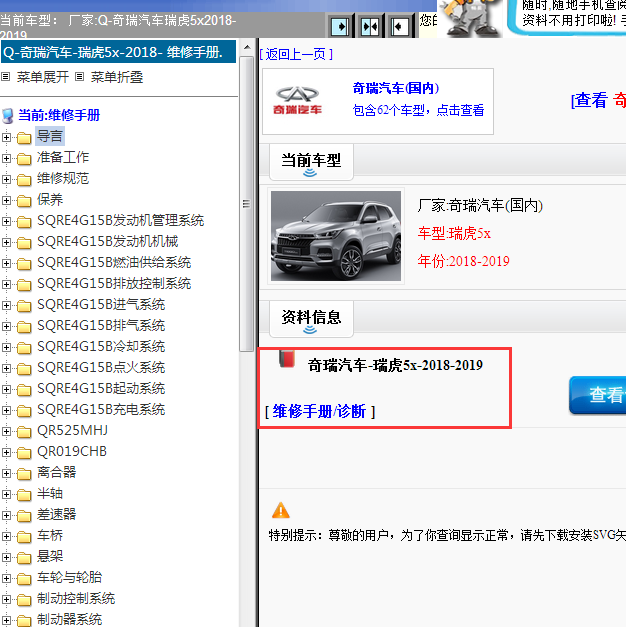Click the folder icon for 车桥
This screenshot has width=626, height=627.
click(x=24, y=537)
